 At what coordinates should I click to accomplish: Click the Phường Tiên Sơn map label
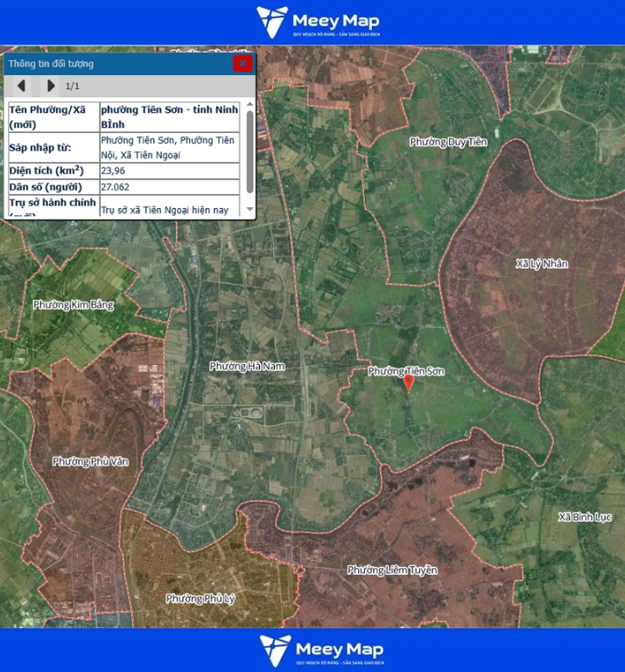(406, 371)
